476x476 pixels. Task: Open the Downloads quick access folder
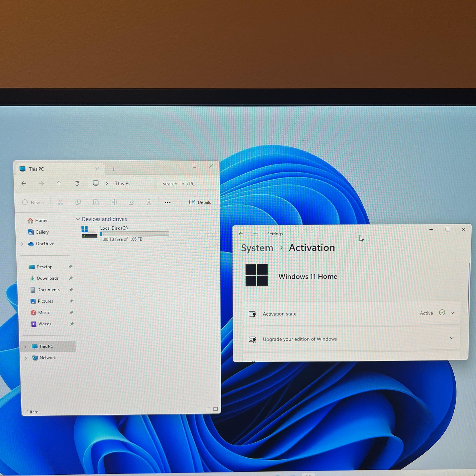click(44, 278)
